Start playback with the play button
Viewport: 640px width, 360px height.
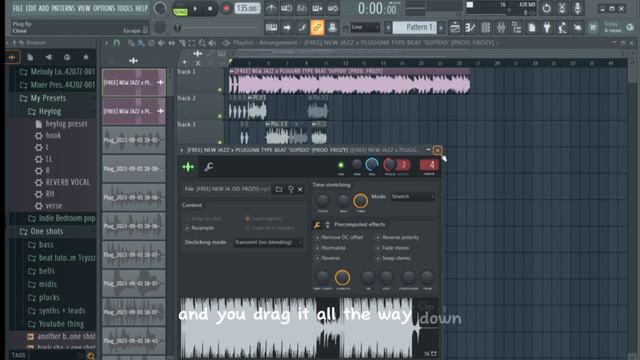pos(195,9)
